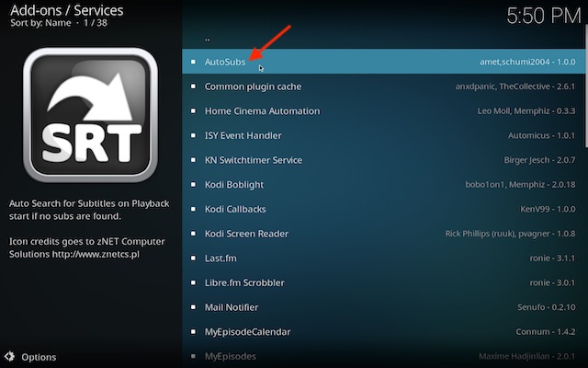Viewport: 588px width, 368px height.
Task: Click the 'Auto Search for Subtitles' description
Action: pos(89,210)
